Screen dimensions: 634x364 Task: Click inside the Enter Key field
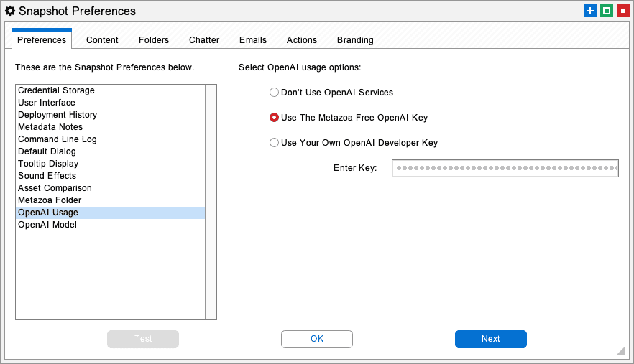(x=505, y=168)
